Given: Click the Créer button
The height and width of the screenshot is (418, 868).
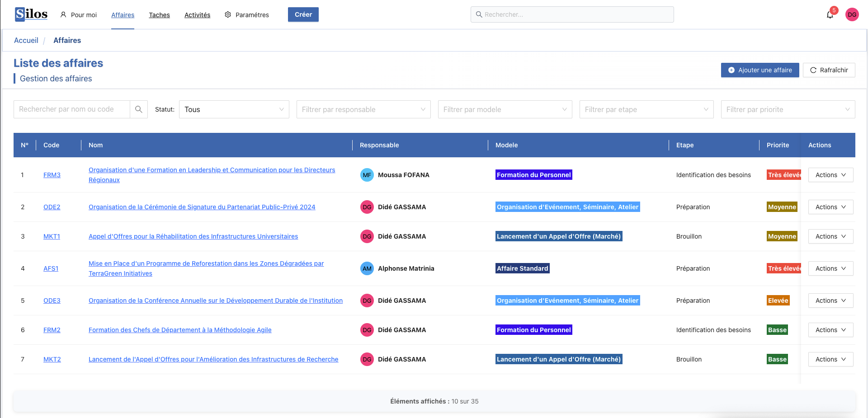Looking at the screenshot, I should [x=303, y=14].
